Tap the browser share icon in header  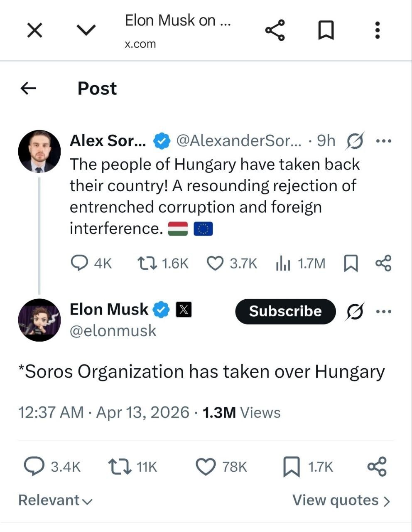[x=275, y=30]
